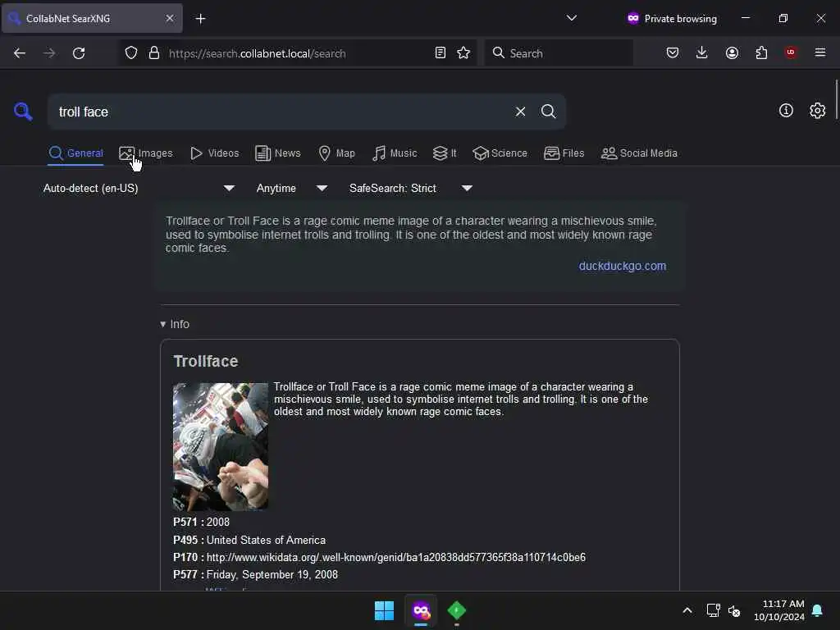Show hidden system tray icons

[687, 610]
